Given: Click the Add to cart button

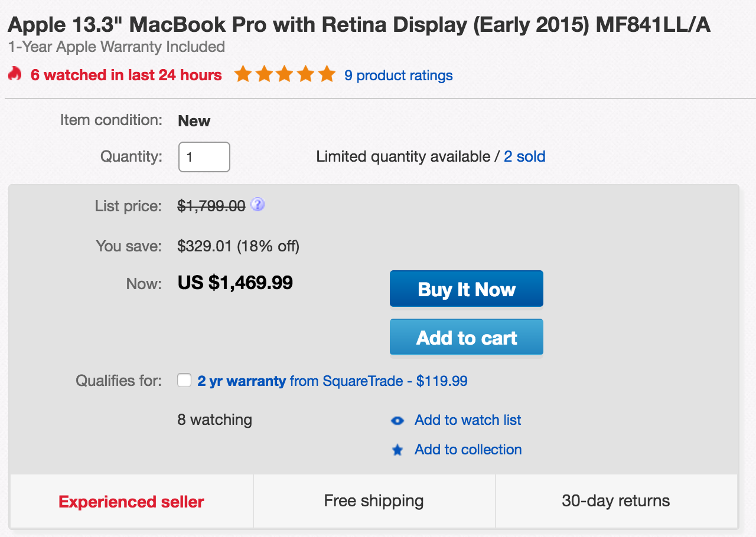Looking at the screenshot, I should tap(467, 337).
